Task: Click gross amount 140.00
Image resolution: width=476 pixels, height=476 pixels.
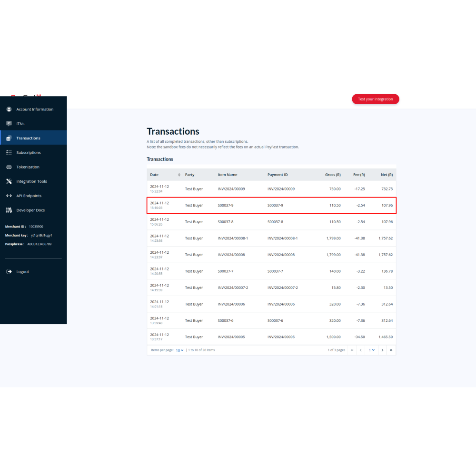Action: click(x=335, y=271)
